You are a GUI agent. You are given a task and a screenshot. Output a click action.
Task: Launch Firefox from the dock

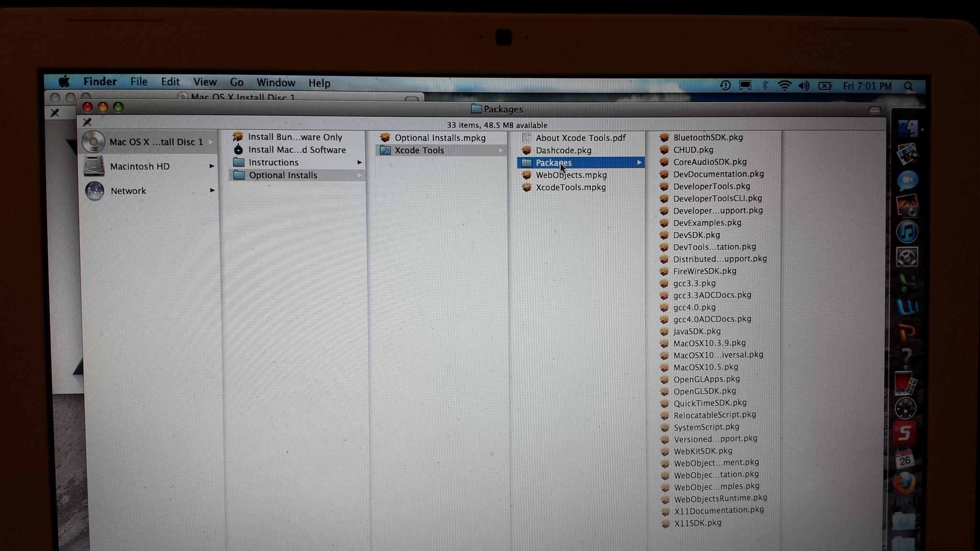pyautogui.click(x=904, y=484)
